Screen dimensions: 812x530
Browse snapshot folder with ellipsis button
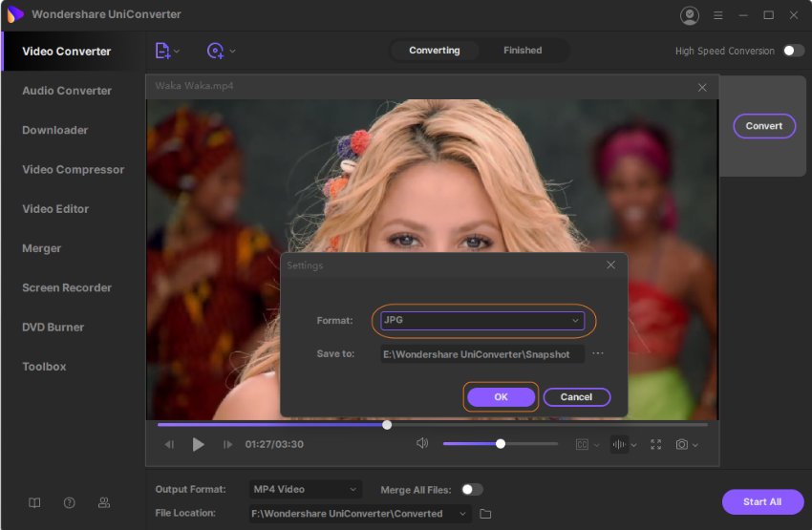[x=598, y=353]
